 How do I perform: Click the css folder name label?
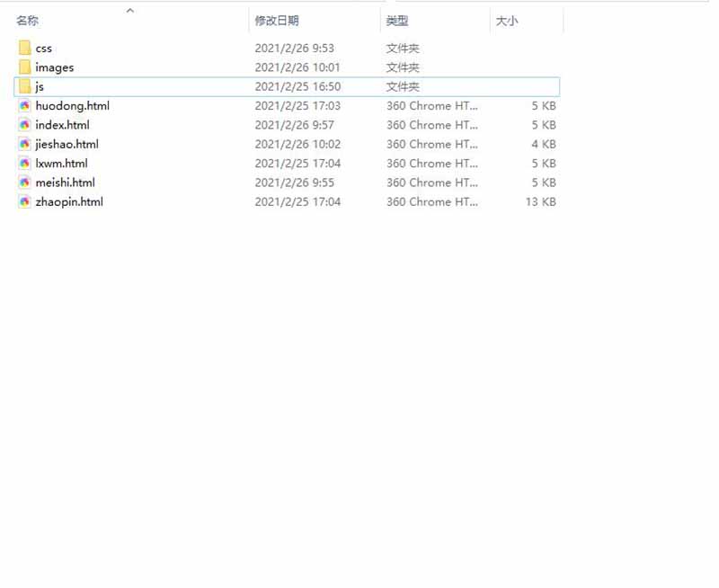point(44,48)
